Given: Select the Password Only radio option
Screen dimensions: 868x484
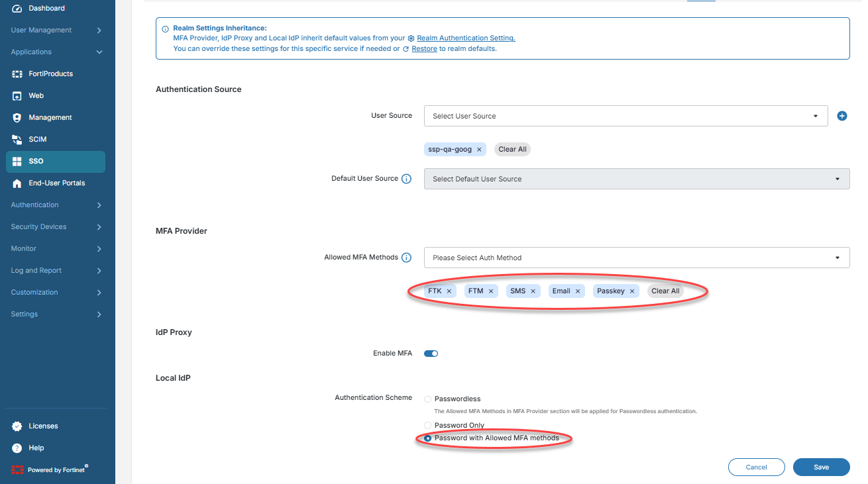Looking at the screenshot, I should (x=428, y=425).
